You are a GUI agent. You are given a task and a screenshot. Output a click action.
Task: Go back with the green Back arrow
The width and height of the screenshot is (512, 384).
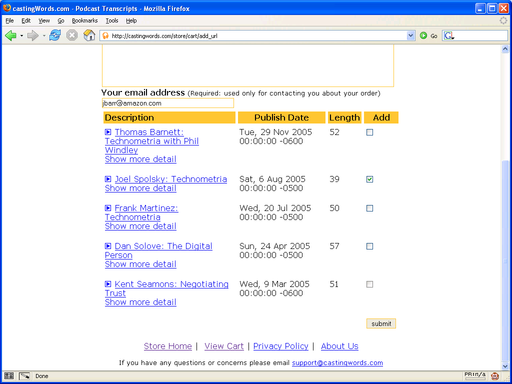[11, 35]
